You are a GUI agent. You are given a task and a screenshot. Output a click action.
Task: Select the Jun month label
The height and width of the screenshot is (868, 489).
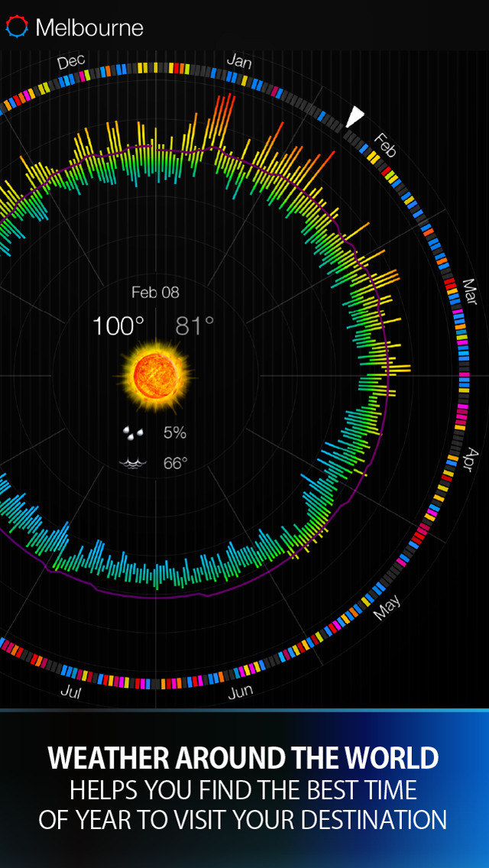point(241,691)
